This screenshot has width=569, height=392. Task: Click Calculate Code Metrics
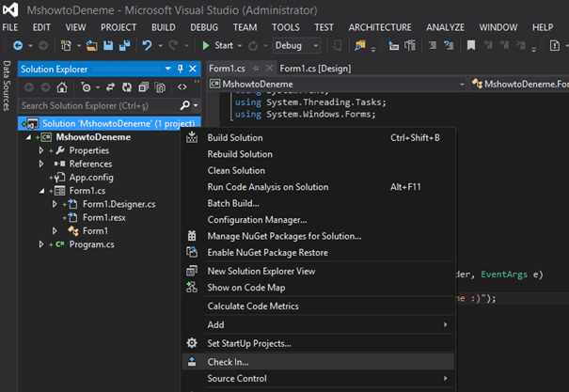(318, 306)
